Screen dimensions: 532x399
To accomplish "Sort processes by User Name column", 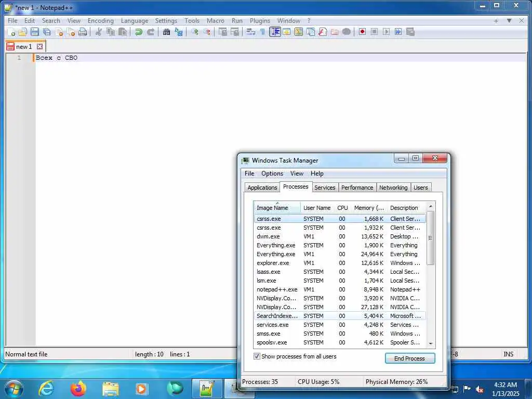I will click(x=317, y=208).
